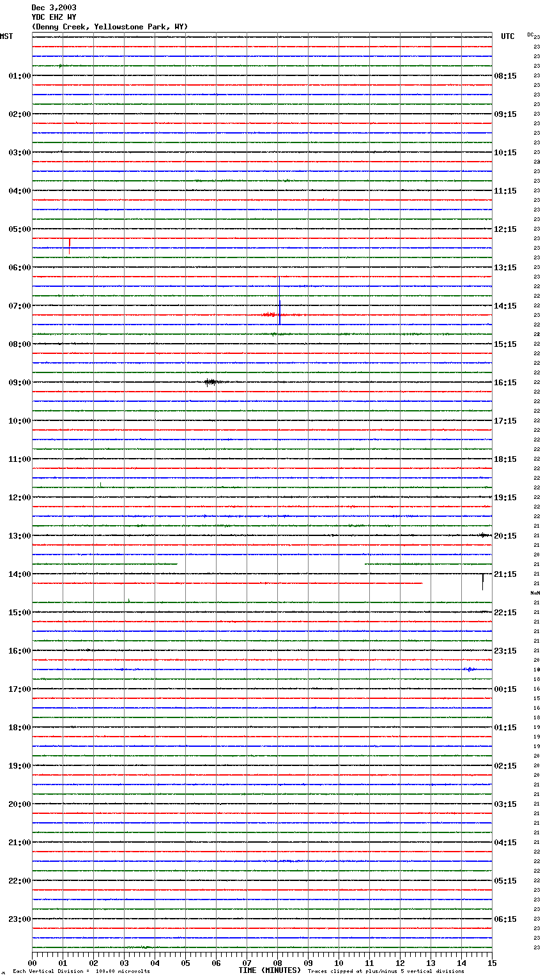Choose the '23:15' UTC time label
Viewport: 543px width, 980px height.
[505, 651]
